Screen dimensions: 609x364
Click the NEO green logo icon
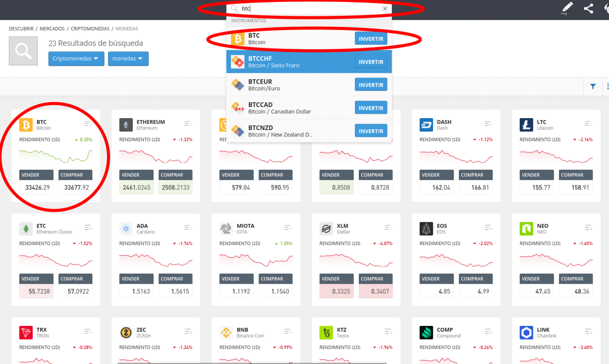point(526,229)
